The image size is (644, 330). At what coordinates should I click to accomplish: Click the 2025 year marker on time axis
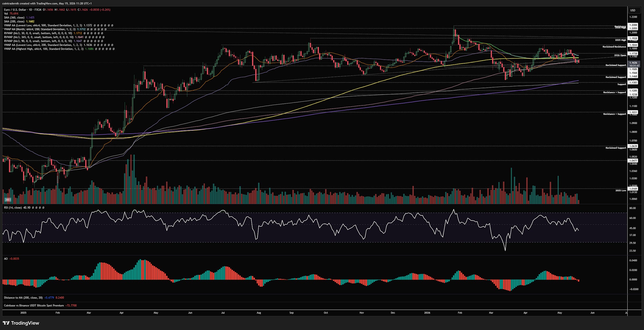(23, 313)
